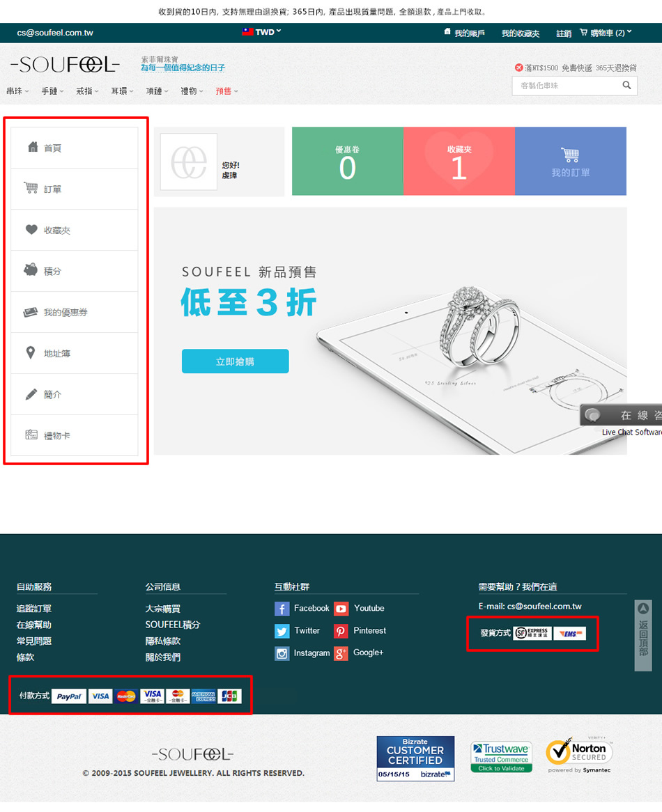Click the 返回頂部 back-to-top button
662x812 pixels.
click(x=643, y=635)
